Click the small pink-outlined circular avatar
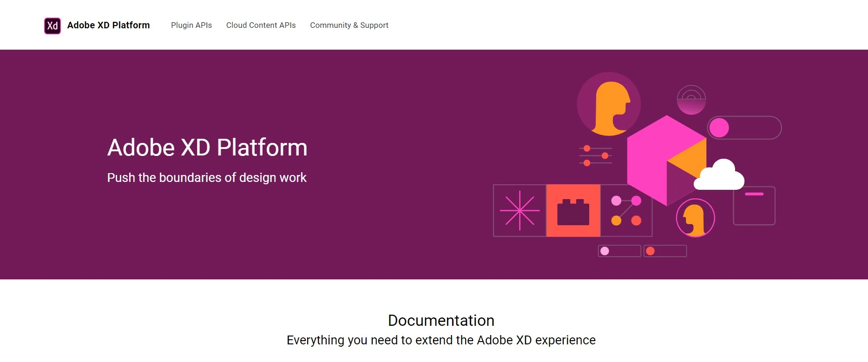The image size is (868, 362). click(695, 218)
